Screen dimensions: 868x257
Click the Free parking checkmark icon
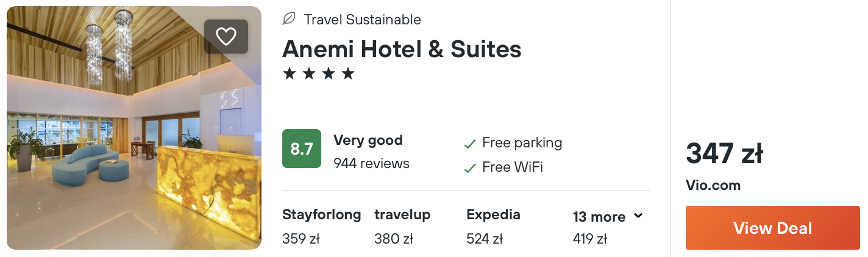(469, 144)
